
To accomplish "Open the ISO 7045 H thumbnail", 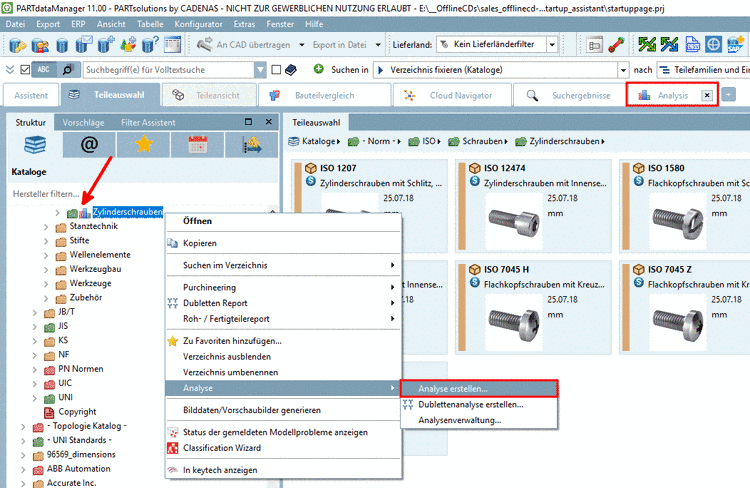I will 514,323.
